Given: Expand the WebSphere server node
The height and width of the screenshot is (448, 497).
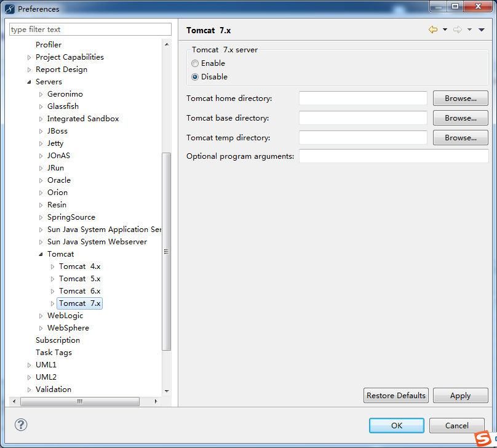Looking at the screenshot, I should point(41,328).
